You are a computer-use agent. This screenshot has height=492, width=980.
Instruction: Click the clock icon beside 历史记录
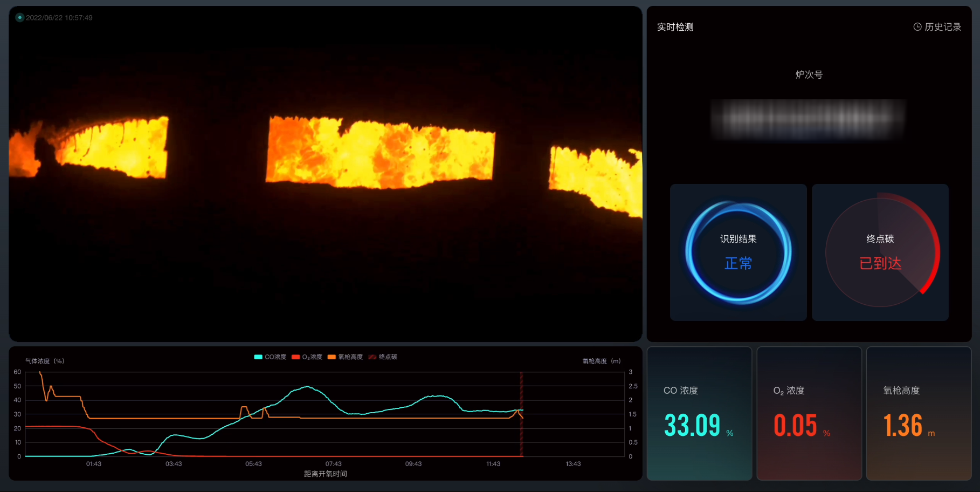tap(917, 27)
